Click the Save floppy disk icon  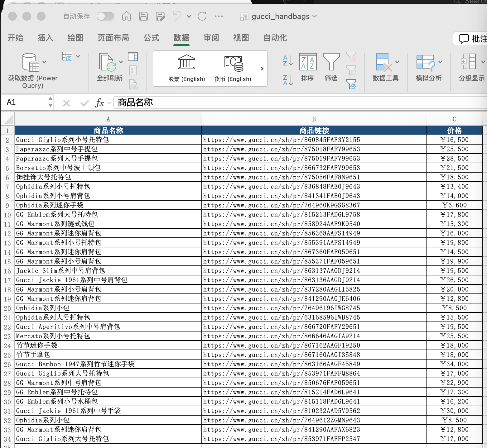pyautogui.click(x=143, y=16)
